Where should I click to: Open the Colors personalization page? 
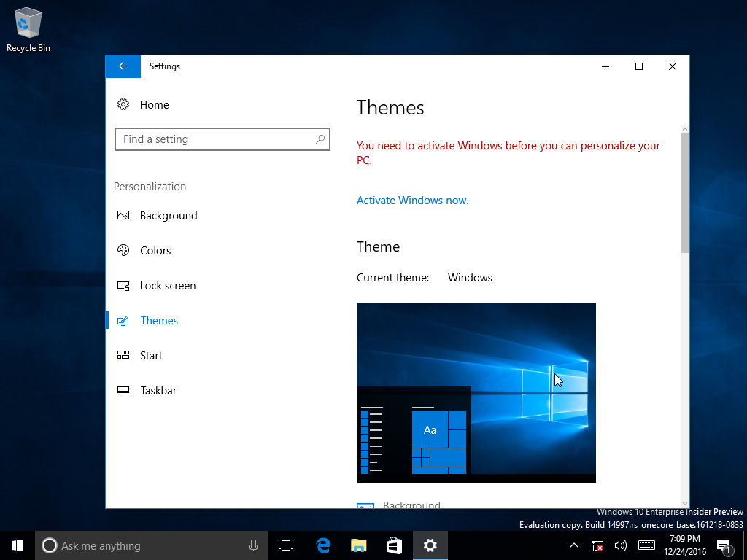(x=144, y=251)
